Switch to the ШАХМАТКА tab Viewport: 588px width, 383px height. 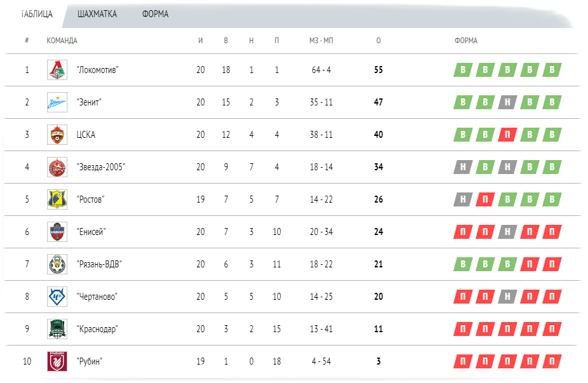(97, 14)
